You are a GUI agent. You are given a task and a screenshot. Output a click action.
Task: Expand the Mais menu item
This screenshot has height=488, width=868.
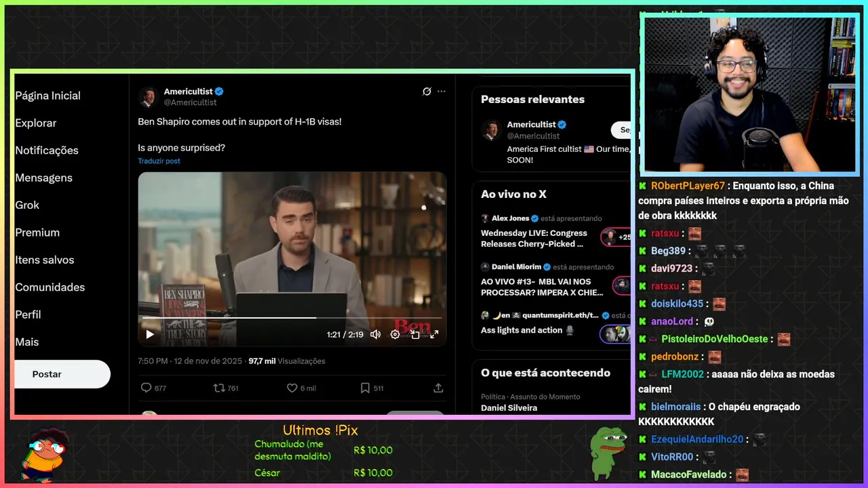pyautogui.click(x=27, y=342)
